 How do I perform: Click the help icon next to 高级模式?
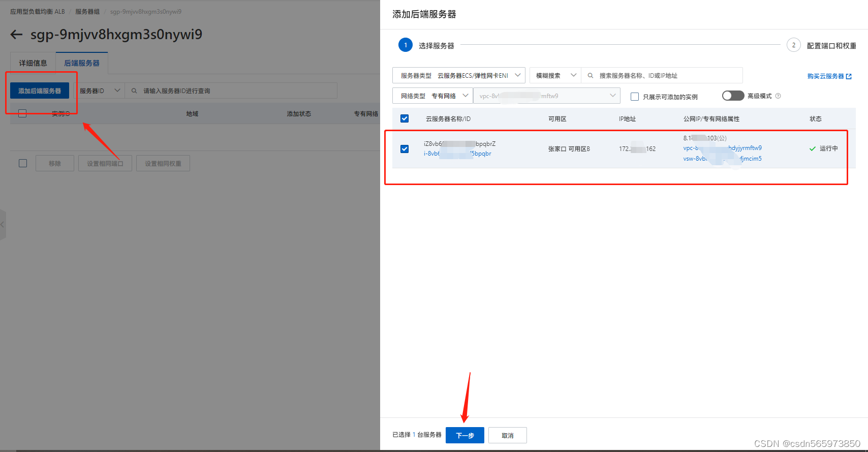coord(778,96)
